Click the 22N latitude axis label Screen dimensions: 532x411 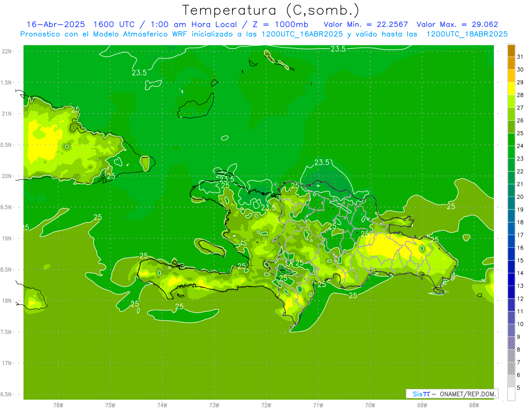point(7,51)
